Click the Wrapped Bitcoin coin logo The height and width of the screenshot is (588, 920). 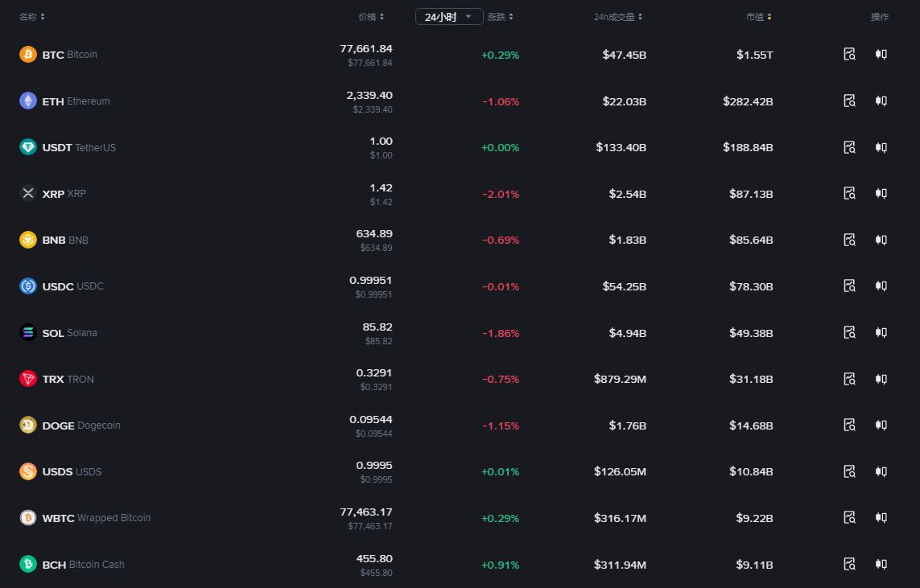27,518
